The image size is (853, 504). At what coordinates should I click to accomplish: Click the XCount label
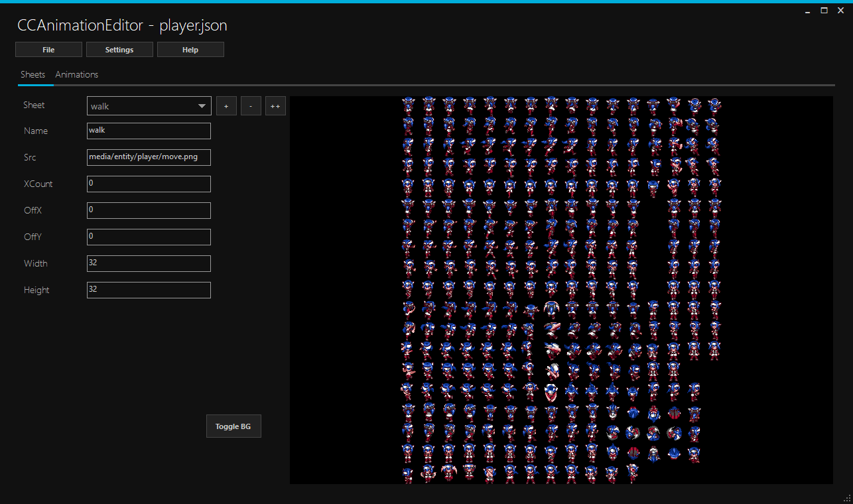[x=38, y=184]
